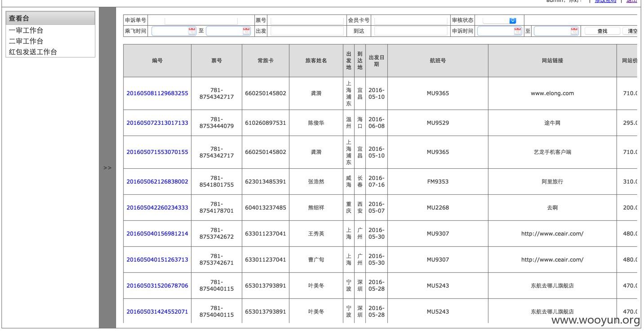
Task: Focus the 申诉单号 input field
Action: [x=201, y=21]
